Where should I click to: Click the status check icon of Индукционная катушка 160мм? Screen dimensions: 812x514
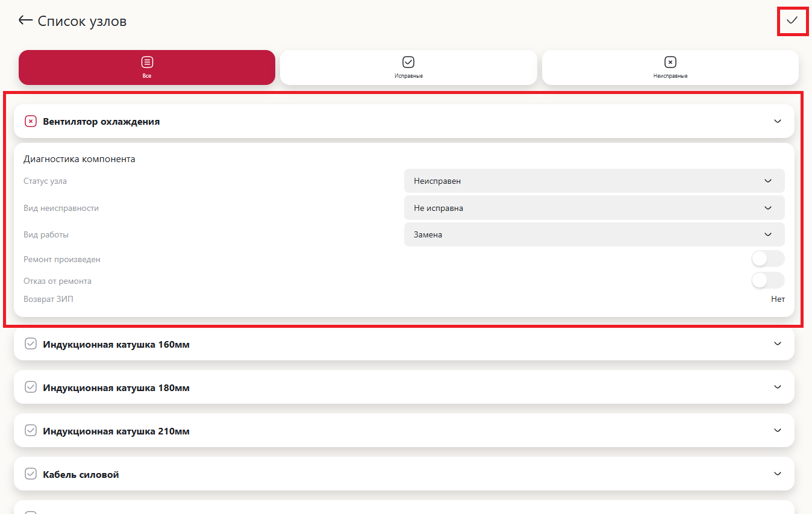(x=31, y=343)
